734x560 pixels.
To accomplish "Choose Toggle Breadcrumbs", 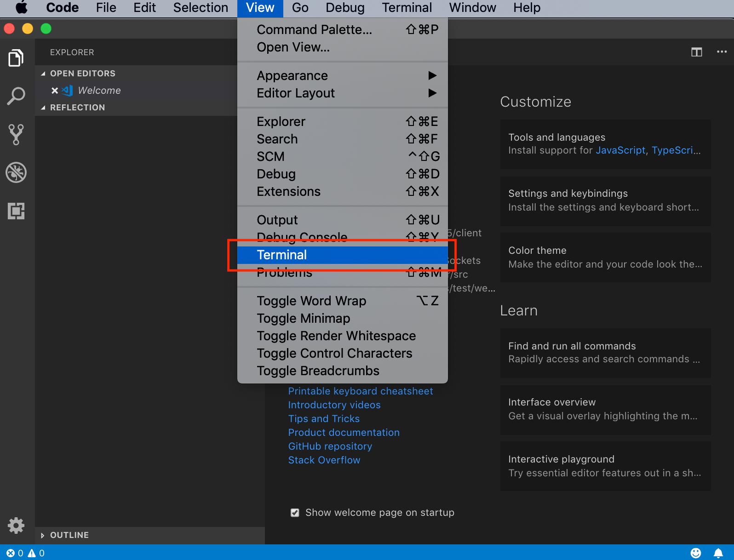I will 343,371.
